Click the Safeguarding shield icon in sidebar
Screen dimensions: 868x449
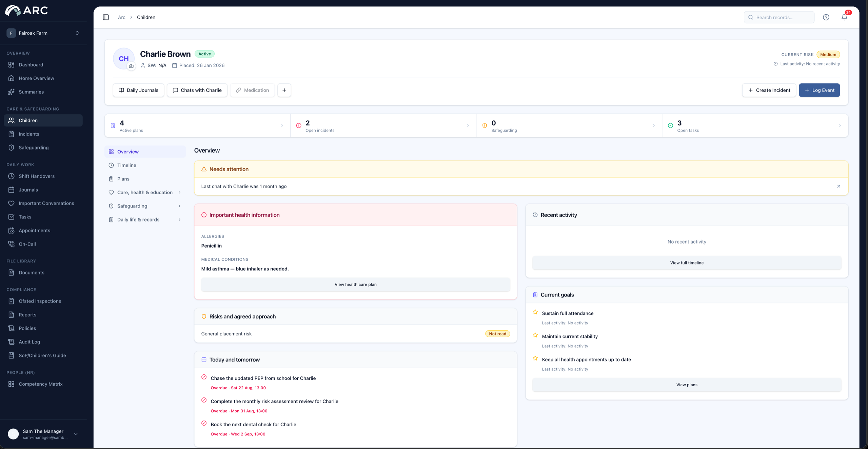coord(11,148)
